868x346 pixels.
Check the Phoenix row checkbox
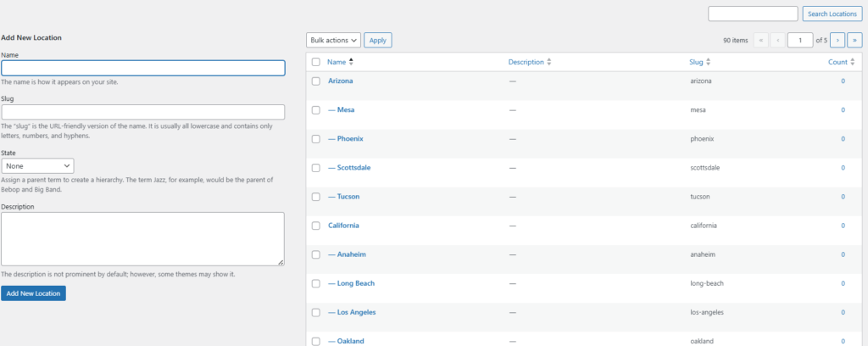click(316, 139)
